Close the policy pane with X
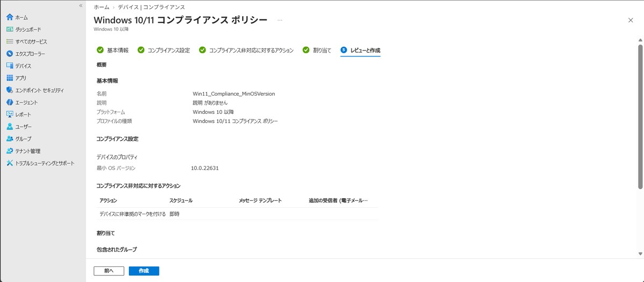The image size is (644, 282). [x=631, y=20]
